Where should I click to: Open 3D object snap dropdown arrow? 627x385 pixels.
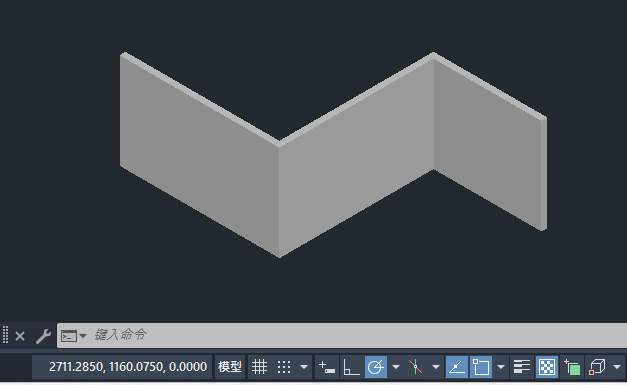coord(617,367)
